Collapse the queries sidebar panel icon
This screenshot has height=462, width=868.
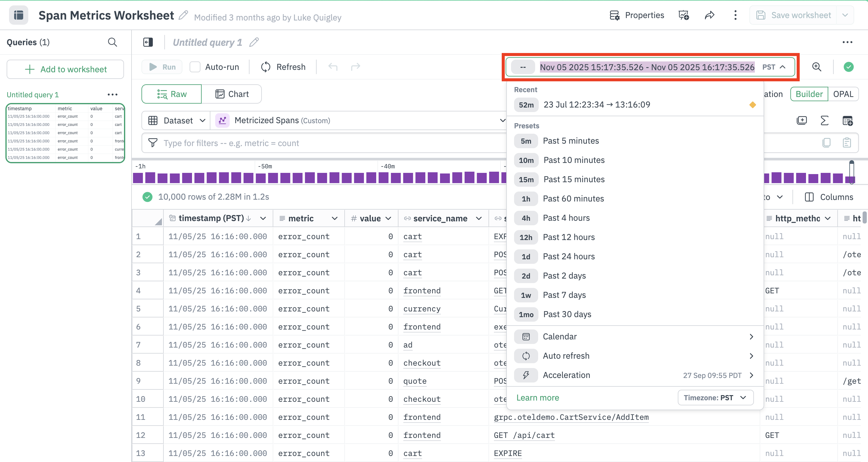click(x=148, y=42)
